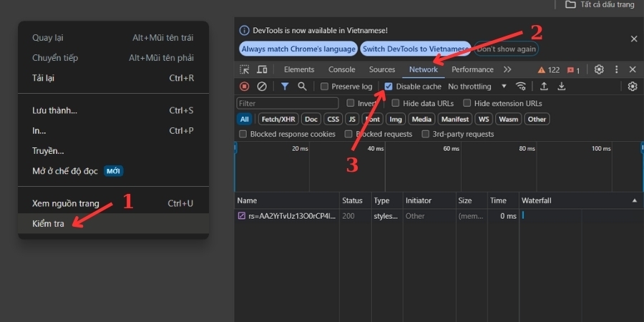
Task: Check the Invert filter checkbox
Action: click(351, 103)
